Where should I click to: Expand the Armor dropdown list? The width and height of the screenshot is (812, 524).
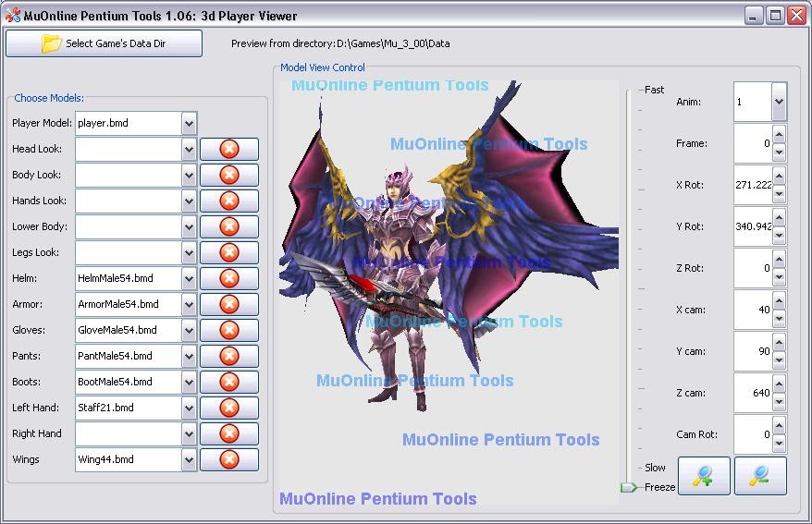[189, 304]
